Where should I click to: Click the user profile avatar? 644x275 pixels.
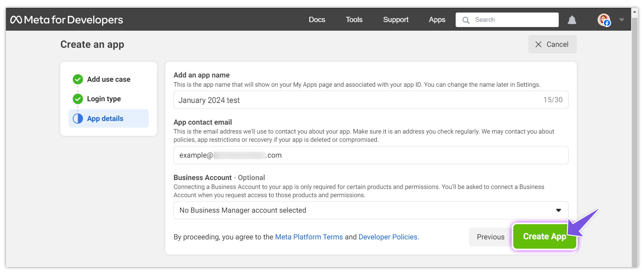(604, 20)
